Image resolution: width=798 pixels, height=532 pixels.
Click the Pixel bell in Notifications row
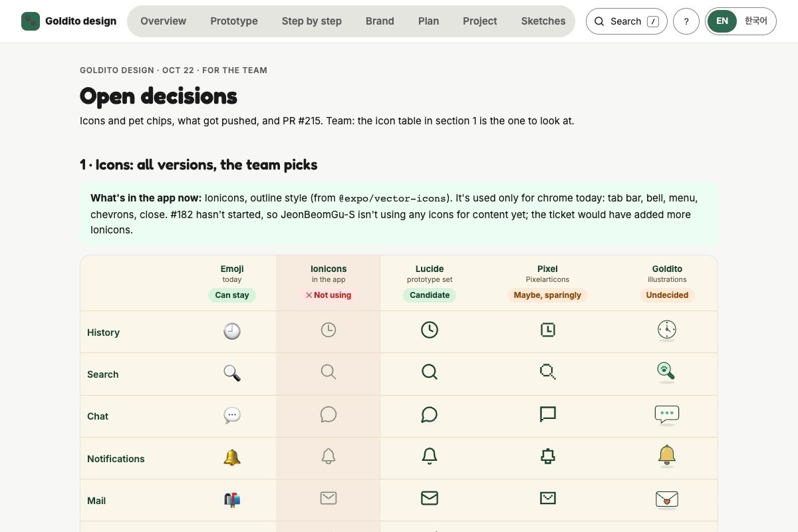click(x=548, y=456)
